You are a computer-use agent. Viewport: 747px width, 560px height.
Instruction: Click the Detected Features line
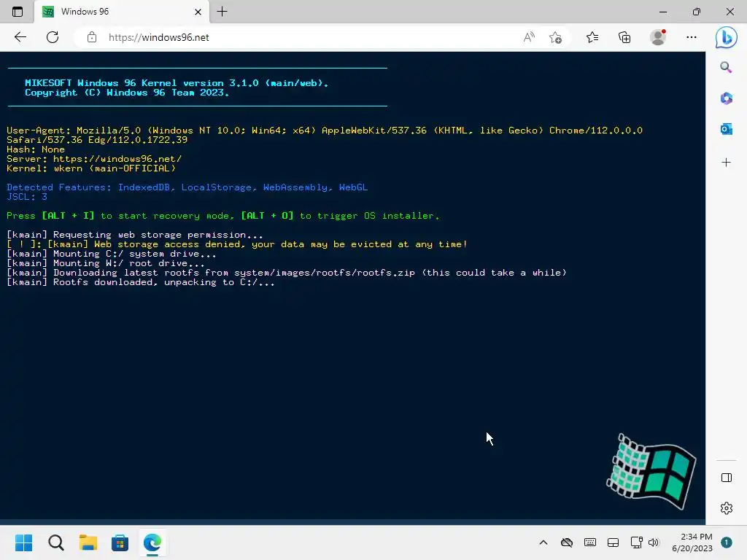(x=187, y=187)
